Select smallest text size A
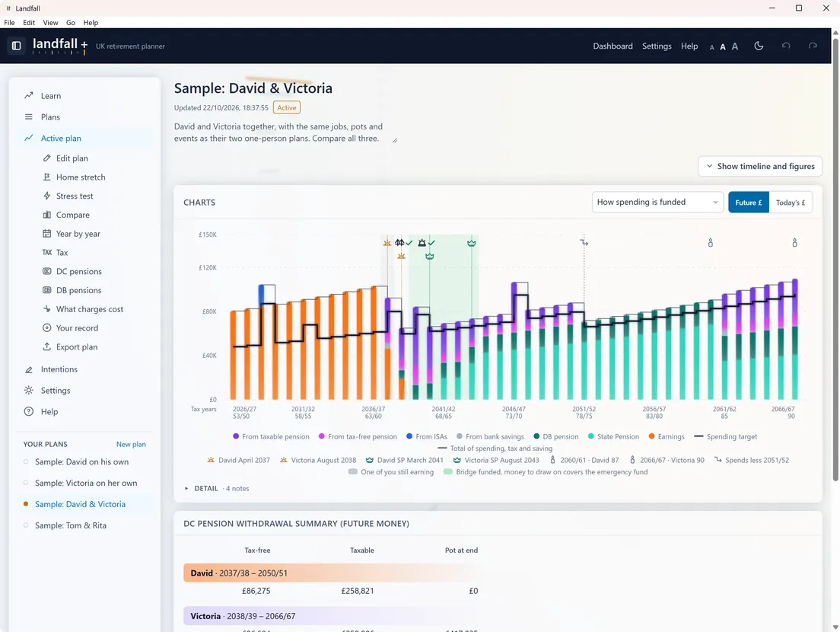This screenshot has width=840, height=632. pos(712,47)
